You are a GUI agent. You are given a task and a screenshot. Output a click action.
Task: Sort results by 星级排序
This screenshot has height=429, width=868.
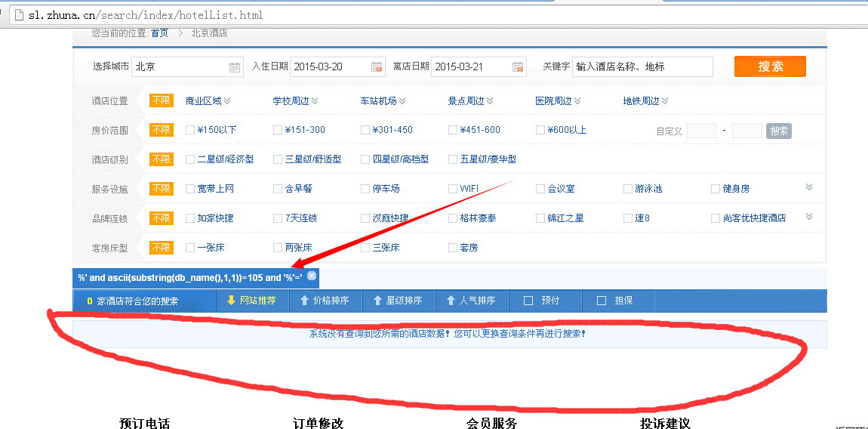pos(399,301)
